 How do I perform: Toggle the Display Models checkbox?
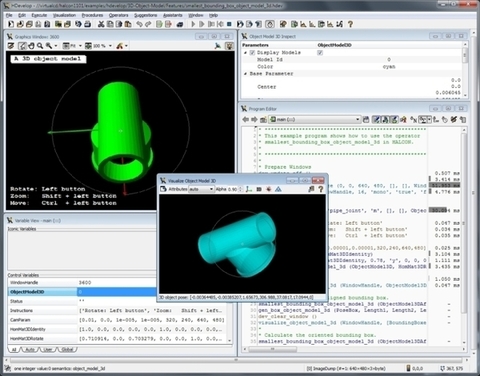click(x=252, y=53)
